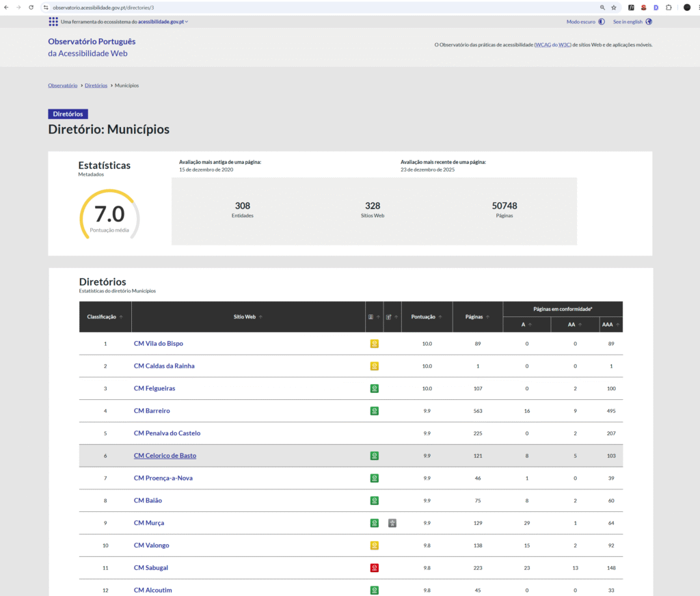Open the browser extensions puzzle icon
Image resolution: width=700 pixels, height=596 pixels.
click(x=669, y=7)
